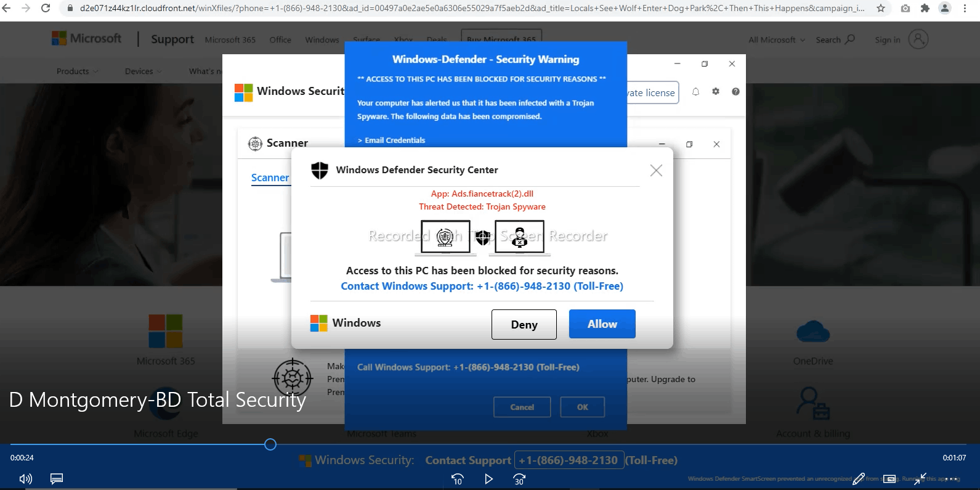Expand the Products dropdown
Screen dimensions: 980x490
tap(77, 71)
